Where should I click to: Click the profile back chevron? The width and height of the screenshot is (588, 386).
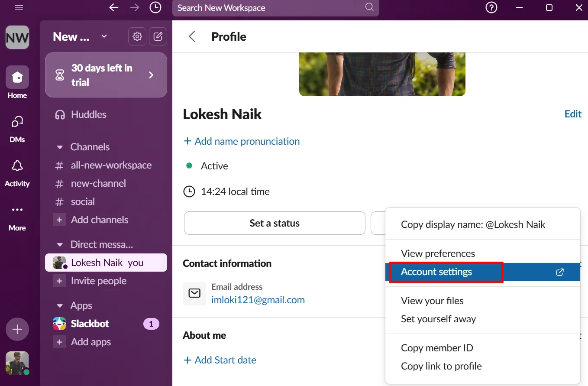pos(192,36)
